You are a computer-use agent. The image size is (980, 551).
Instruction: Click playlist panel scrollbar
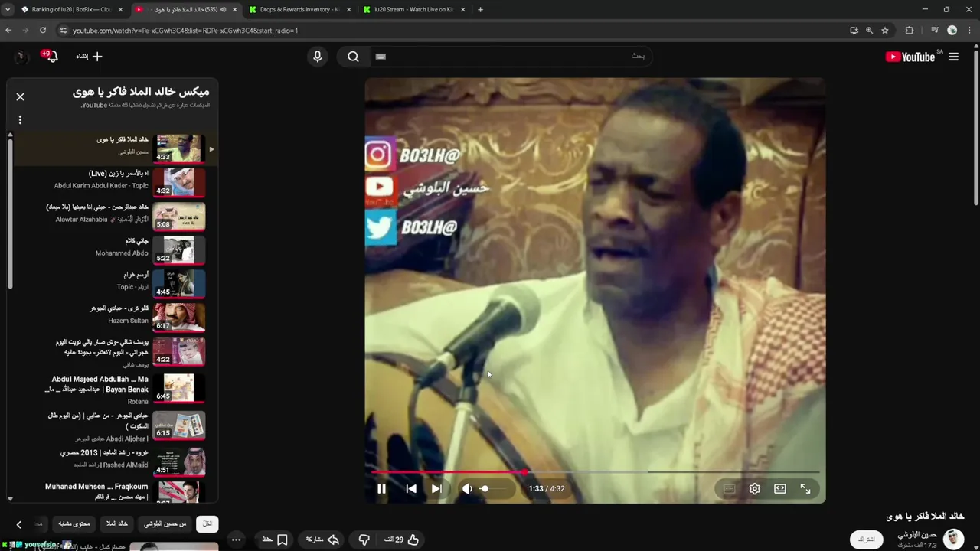point(10,213)
